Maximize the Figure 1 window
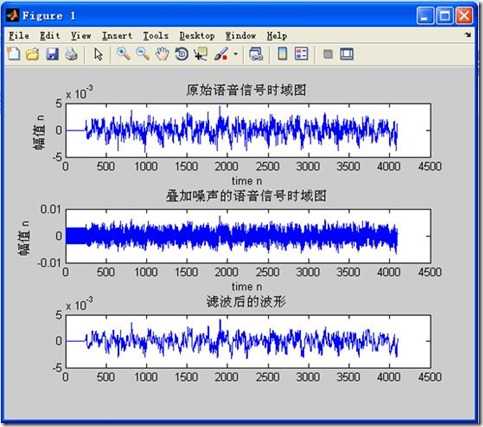Viewport: 483px width, 427px height. (445, 16)
